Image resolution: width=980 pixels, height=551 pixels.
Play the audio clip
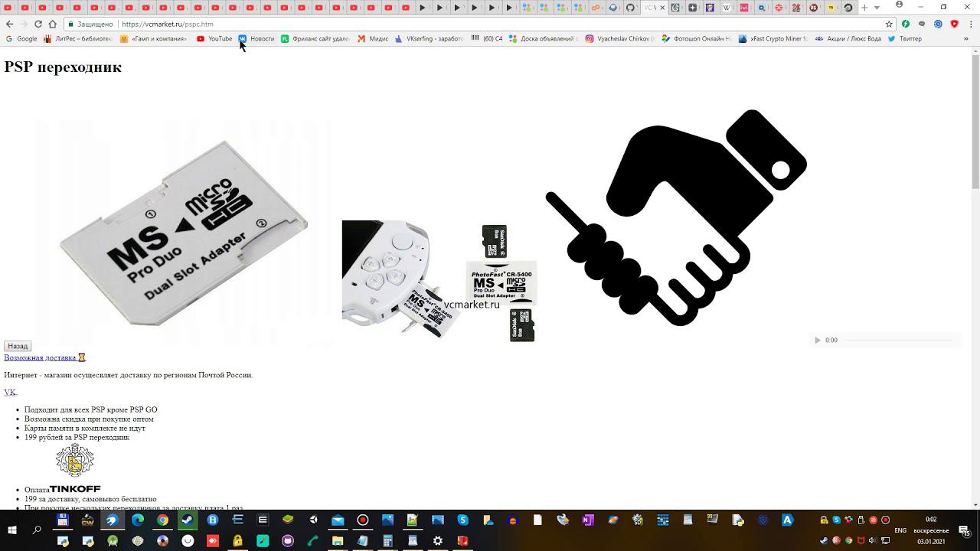point(818,340)
